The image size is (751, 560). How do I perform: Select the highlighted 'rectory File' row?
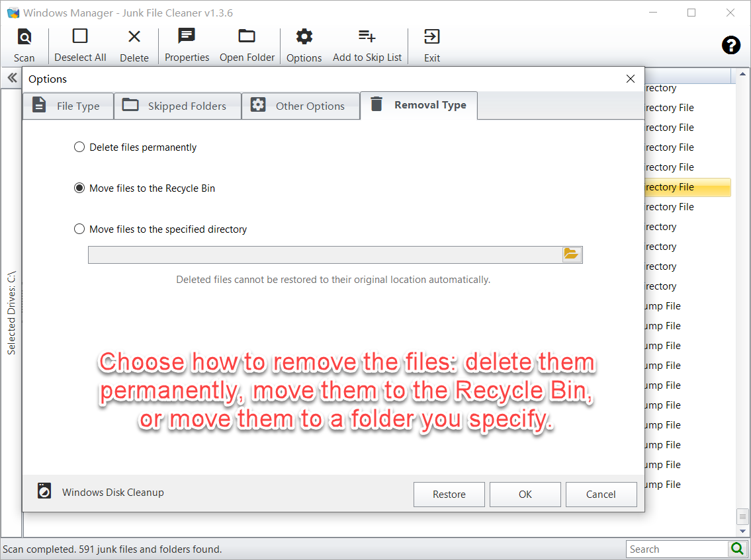(x=687, y=187)
